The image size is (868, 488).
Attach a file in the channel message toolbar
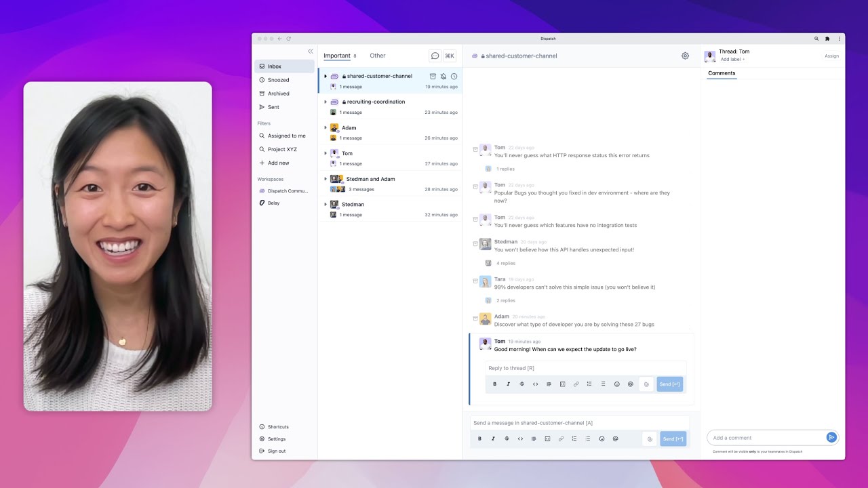click(649, 439)
